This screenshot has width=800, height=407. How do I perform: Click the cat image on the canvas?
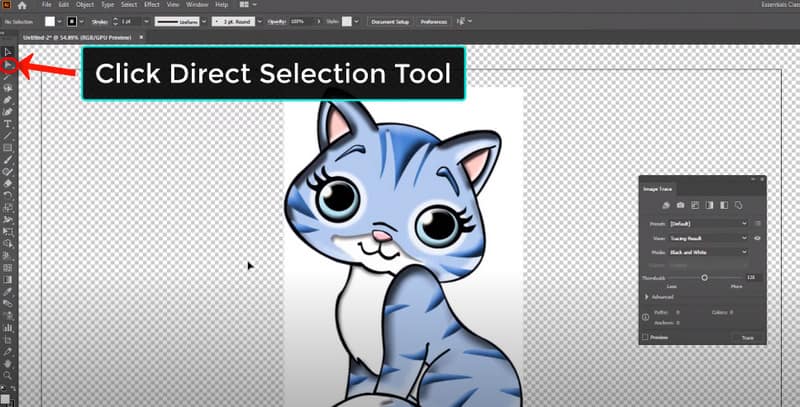point(403,247)
